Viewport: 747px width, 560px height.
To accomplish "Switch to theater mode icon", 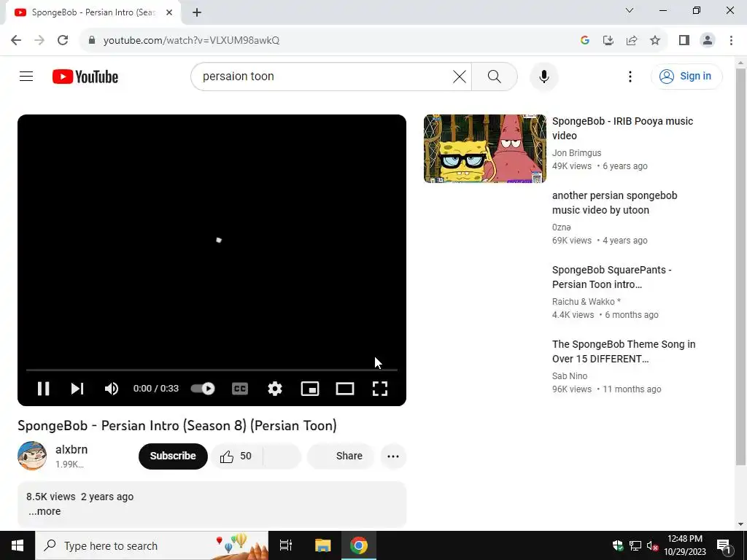I will point(345,389).
